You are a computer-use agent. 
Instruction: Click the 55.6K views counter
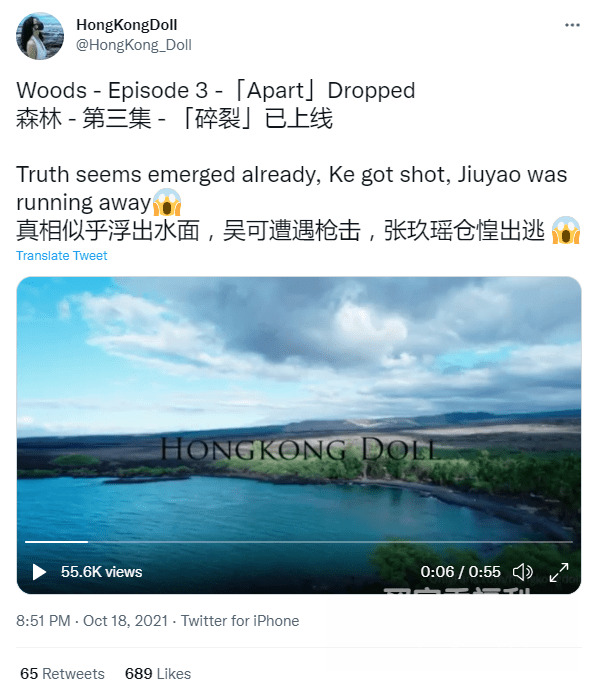pos(102,572)
